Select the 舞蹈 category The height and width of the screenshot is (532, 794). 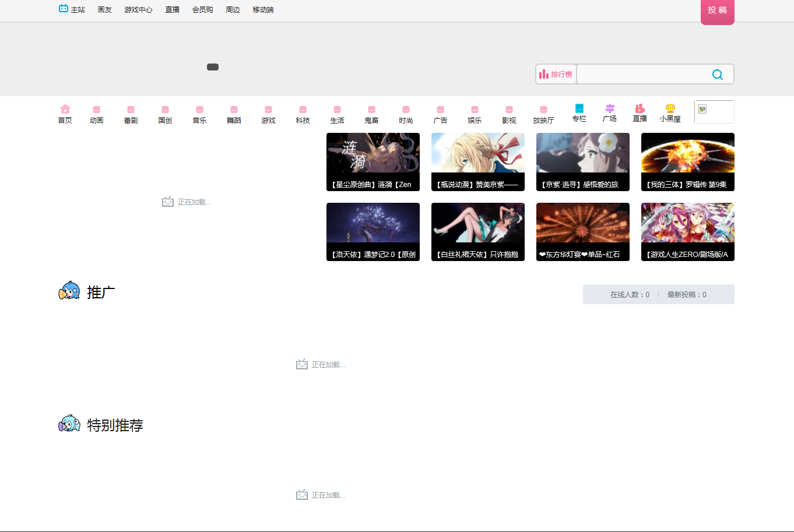(x=234, y=115)
